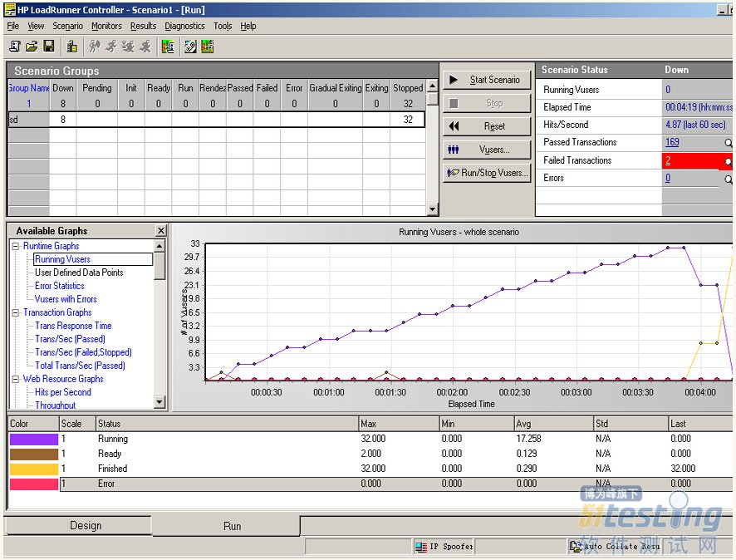Select Error Statistics graph
Image resolution: width=736 pixels, height=560 pixels.
click(60, 285)
